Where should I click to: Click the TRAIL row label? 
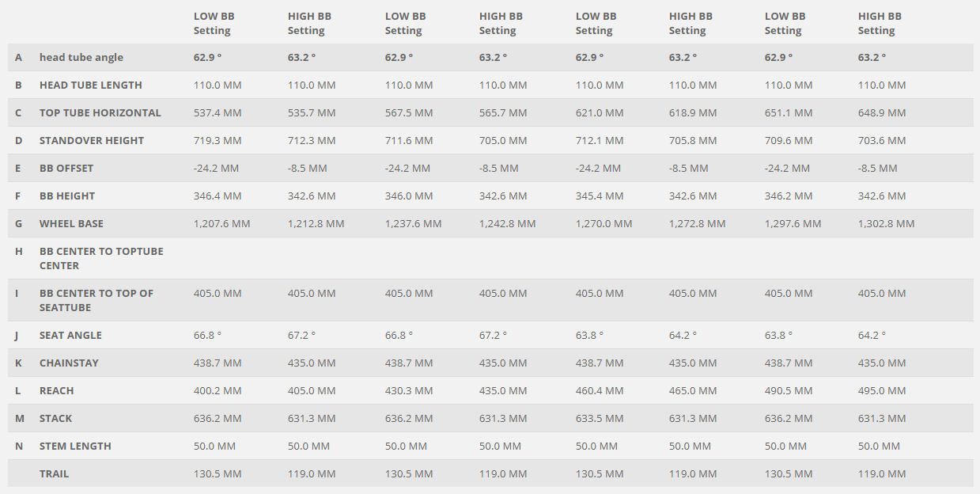(x=54, y=474)
